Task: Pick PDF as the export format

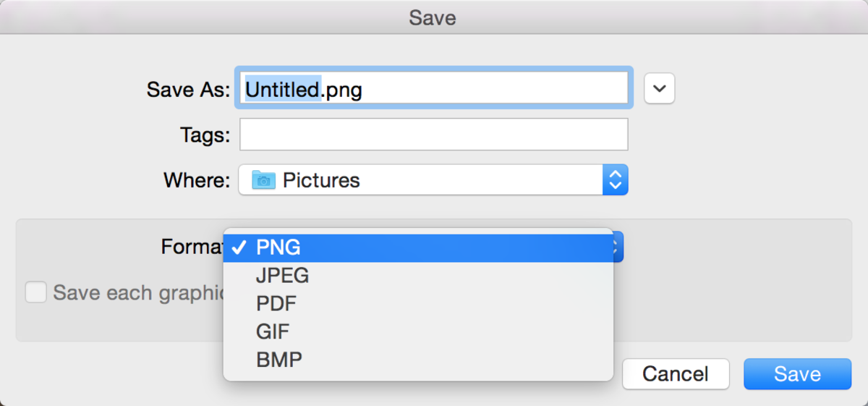Action: 276,303
